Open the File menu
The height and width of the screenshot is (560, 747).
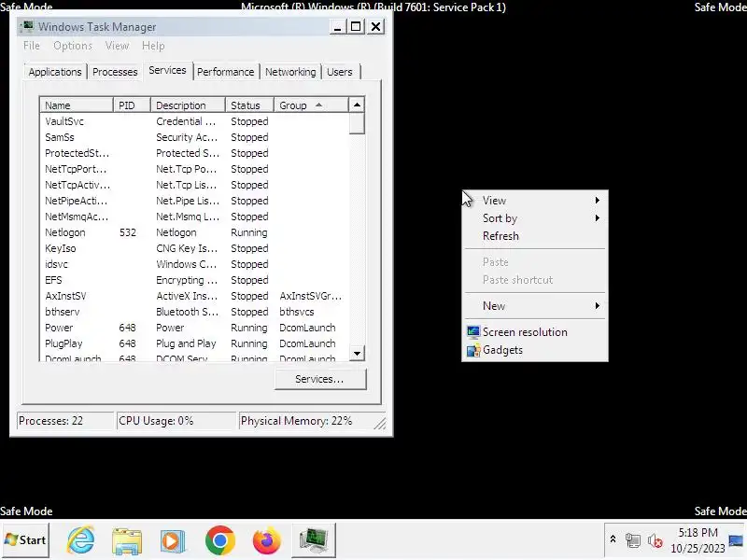pos(32,46)
